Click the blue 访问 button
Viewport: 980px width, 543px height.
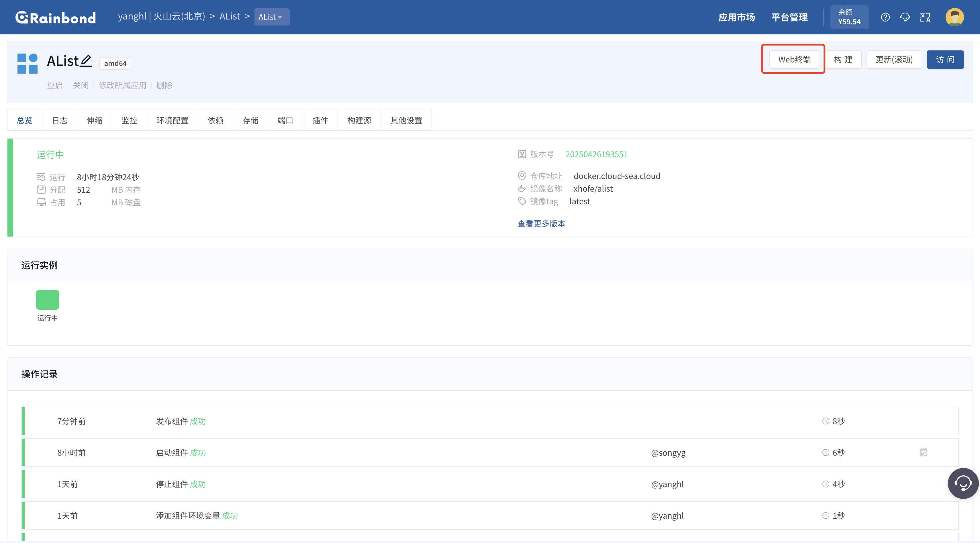point(945,59)
